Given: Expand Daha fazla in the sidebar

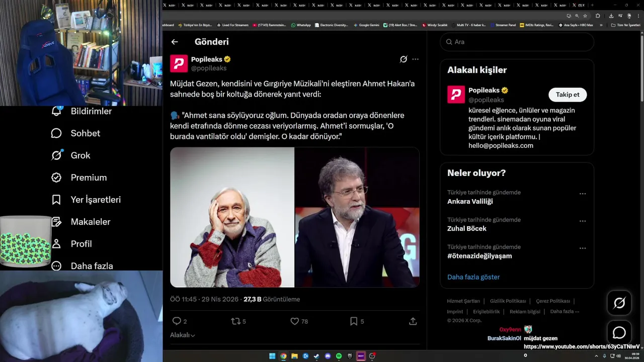Looking at the screenshot, I should [82, 265].
